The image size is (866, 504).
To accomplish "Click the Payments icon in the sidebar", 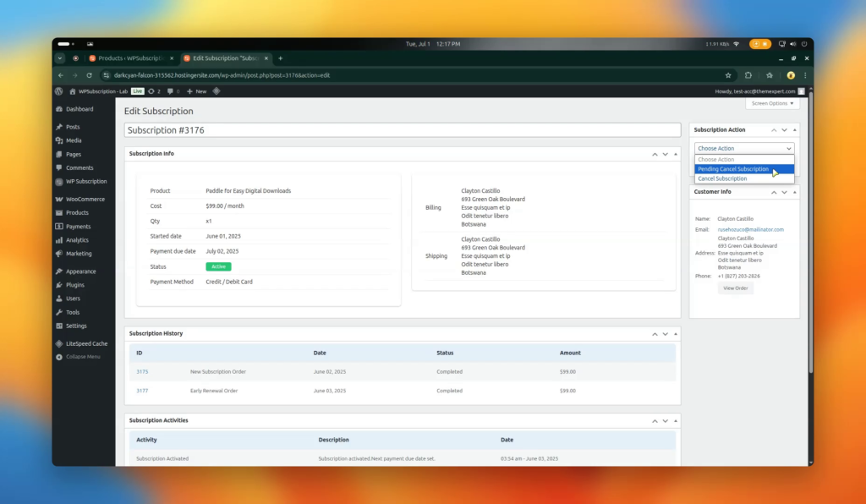I will click(x=59, y=227).
